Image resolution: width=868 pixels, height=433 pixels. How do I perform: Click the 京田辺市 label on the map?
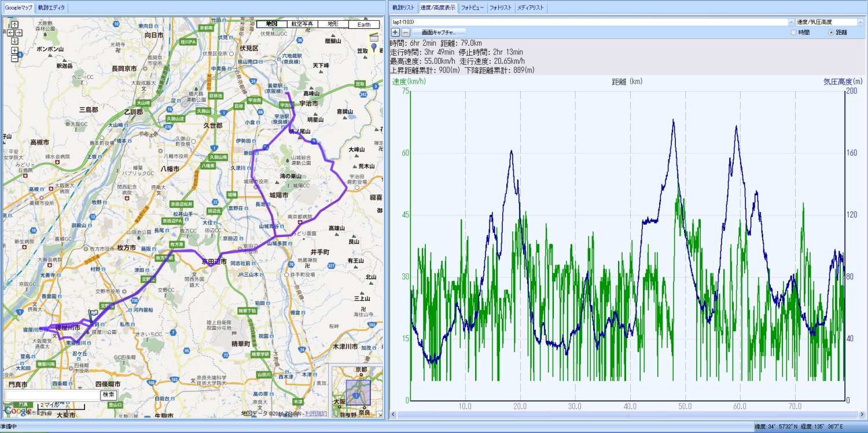(x=214, y=262)
